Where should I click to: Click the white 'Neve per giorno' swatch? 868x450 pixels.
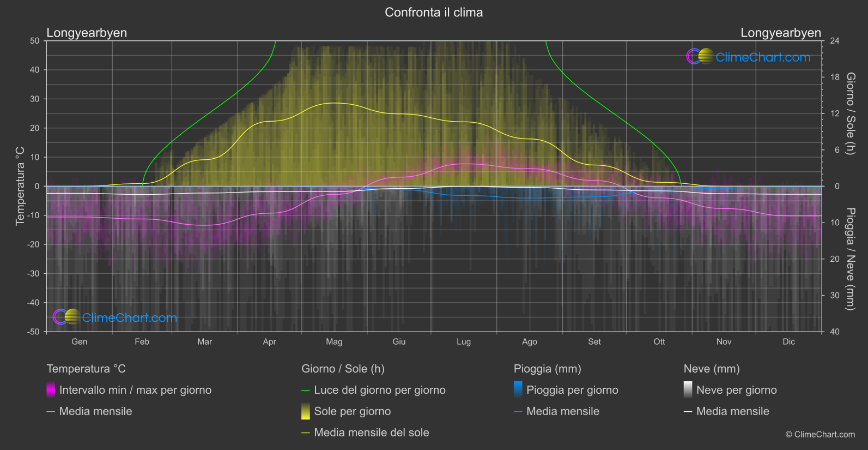click(688, 389)
